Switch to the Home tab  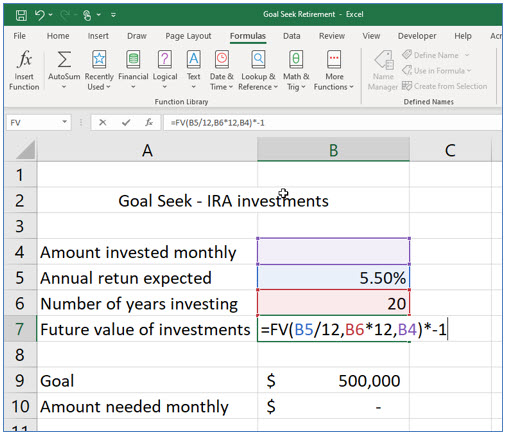58,36
